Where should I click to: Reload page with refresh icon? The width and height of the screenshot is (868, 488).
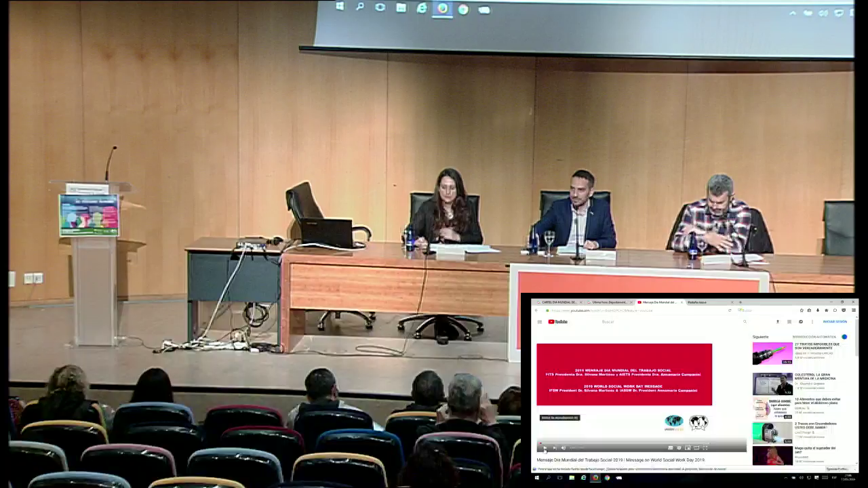coord(730,310)
